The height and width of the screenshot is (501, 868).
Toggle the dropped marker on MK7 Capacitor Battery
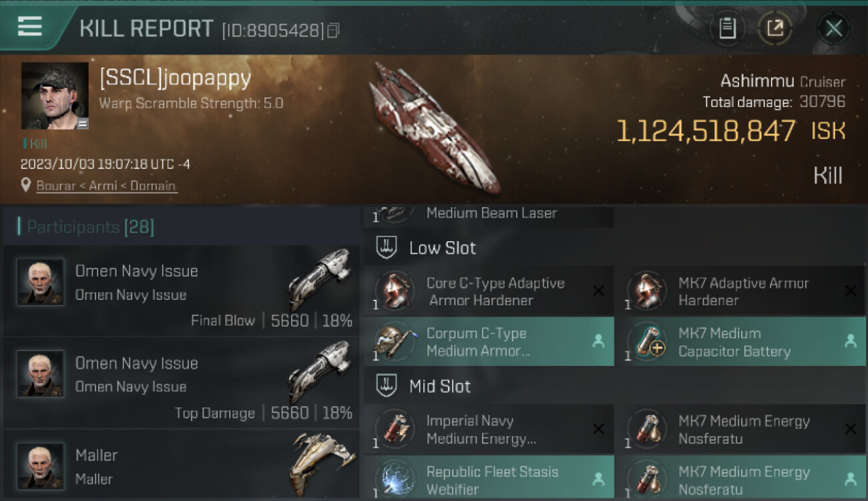point(850,341)
